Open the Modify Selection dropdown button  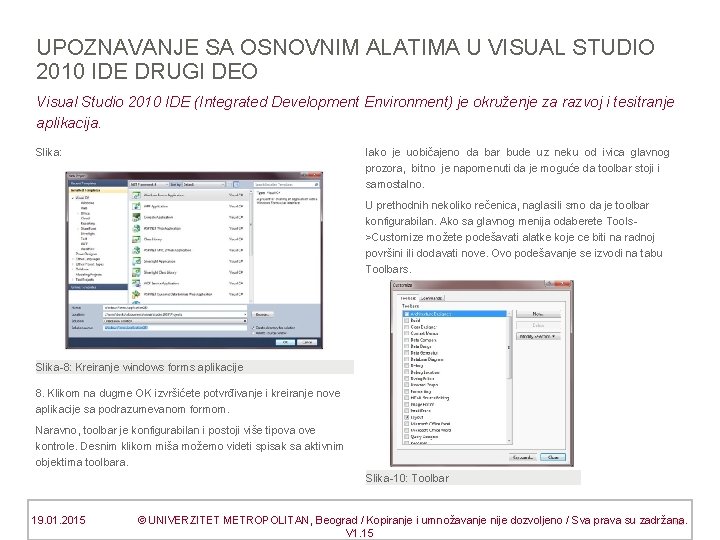point(538,337)
